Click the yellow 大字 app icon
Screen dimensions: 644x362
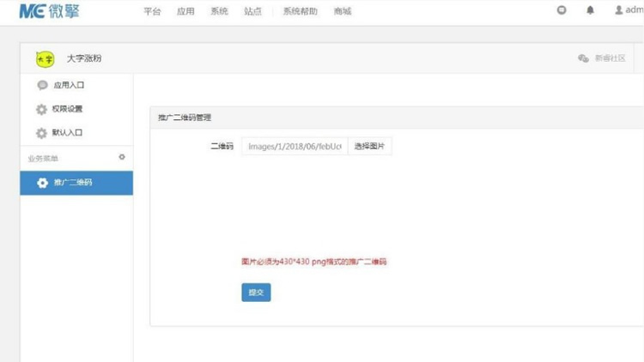point(45,58)
